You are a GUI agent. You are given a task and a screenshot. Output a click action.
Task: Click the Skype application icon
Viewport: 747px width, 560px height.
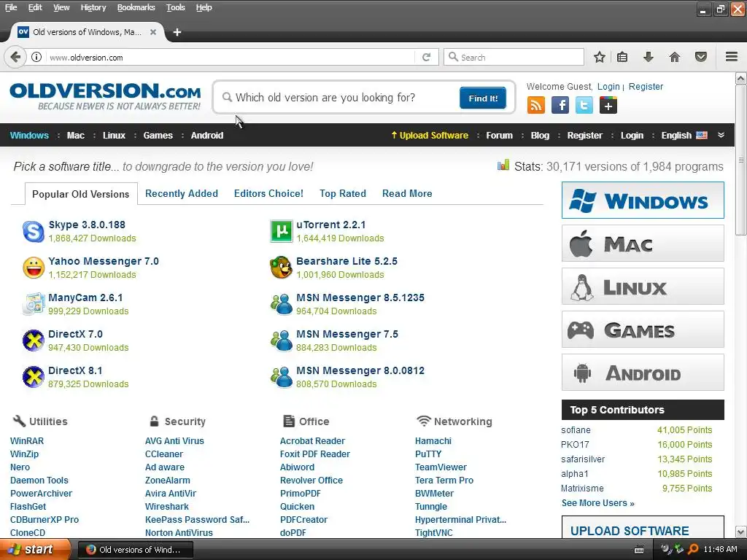tap(34, 231)
